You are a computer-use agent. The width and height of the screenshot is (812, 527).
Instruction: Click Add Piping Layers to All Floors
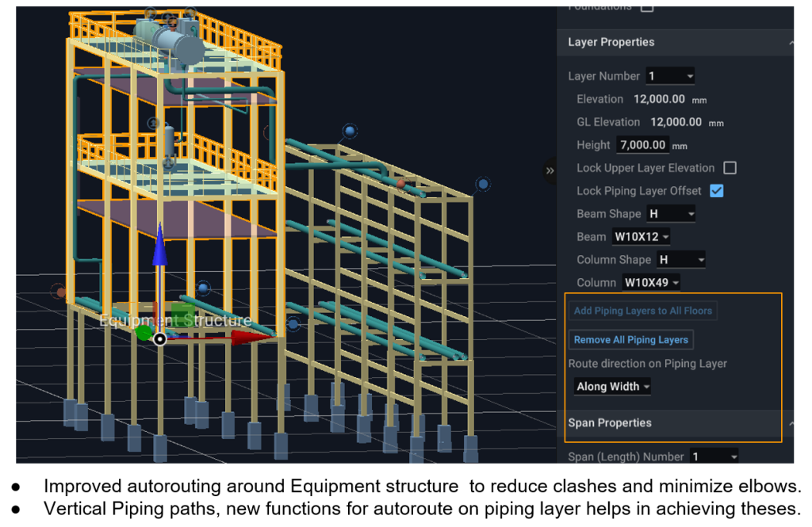(x=642, y=311)
